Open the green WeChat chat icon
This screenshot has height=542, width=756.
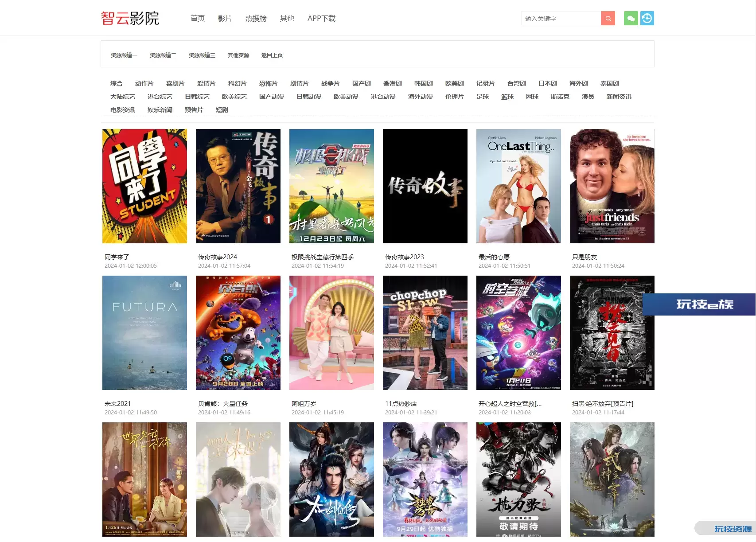click(x=631, y=18)
